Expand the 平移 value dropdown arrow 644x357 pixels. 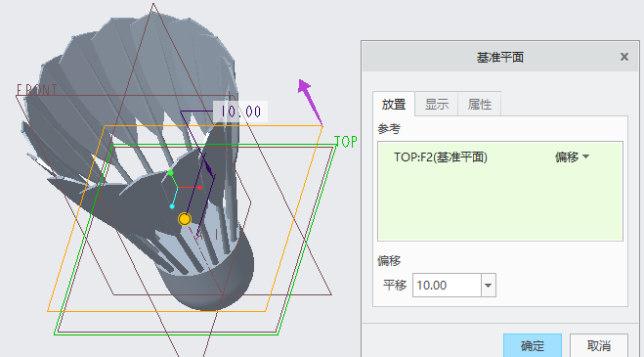[488, 285]
